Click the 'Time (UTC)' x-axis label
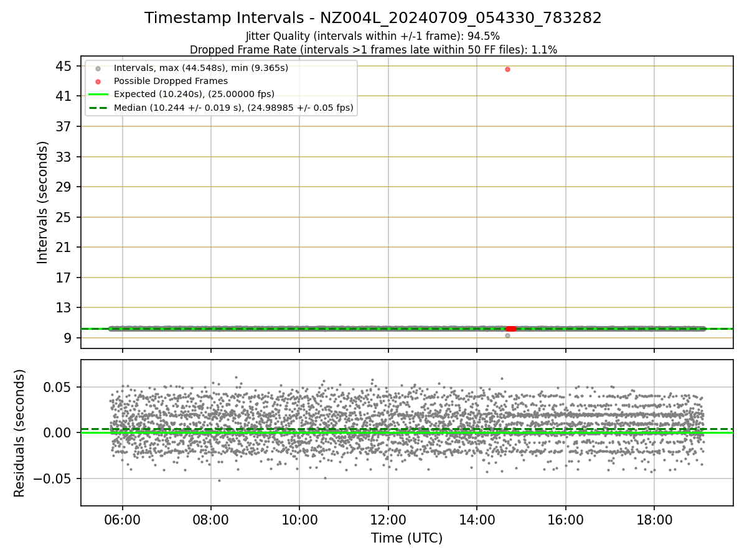This screenshot has height=560, width=747. coord(406,538)
